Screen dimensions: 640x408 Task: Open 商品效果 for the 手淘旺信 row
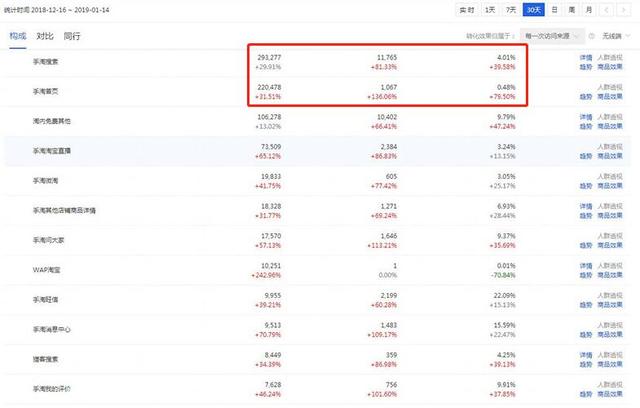pyautogui.click(x=610, y=305)
